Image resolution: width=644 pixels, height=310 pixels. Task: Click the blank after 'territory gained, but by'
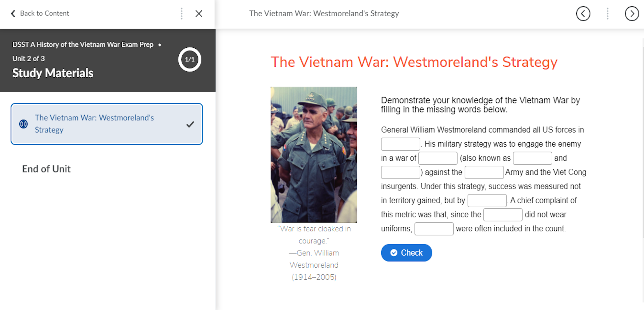click(487, 201)
